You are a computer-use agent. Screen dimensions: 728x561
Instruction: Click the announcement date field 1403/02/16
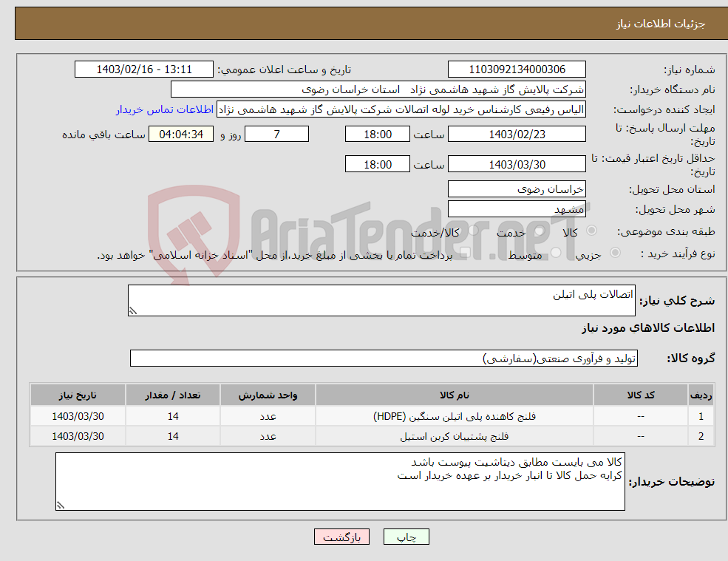(x=144, y=69)
